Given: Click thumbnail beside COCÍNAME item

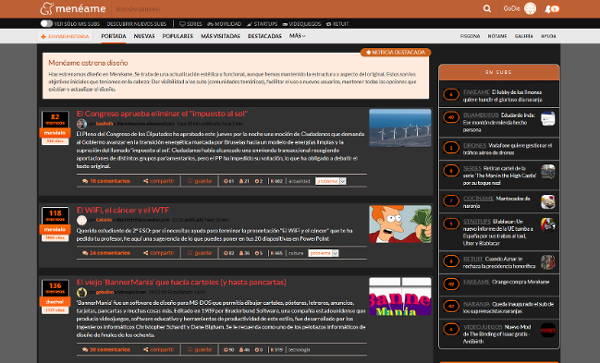Looking at the screenshot, I should click(x=548, y=202).
